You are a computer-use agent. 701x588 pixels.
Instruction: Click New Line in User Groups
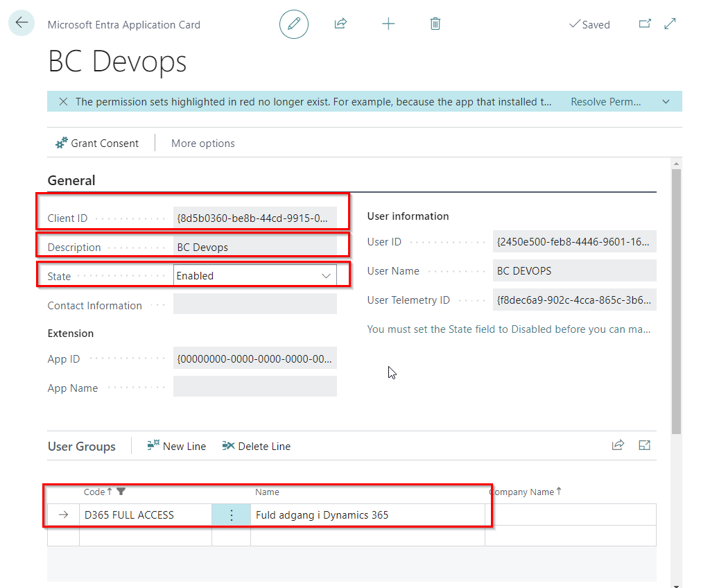(x=176, y=447)
